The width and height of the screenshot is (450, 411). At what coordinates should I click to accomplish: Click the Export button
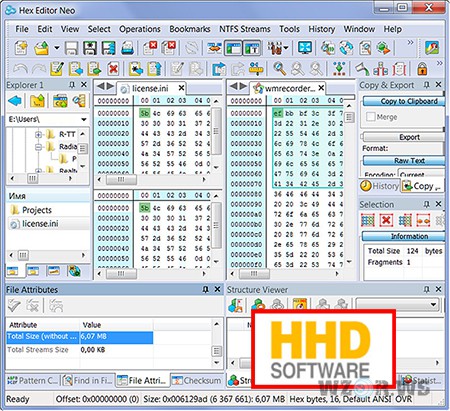pyautogui.click(x=404, y=137)
